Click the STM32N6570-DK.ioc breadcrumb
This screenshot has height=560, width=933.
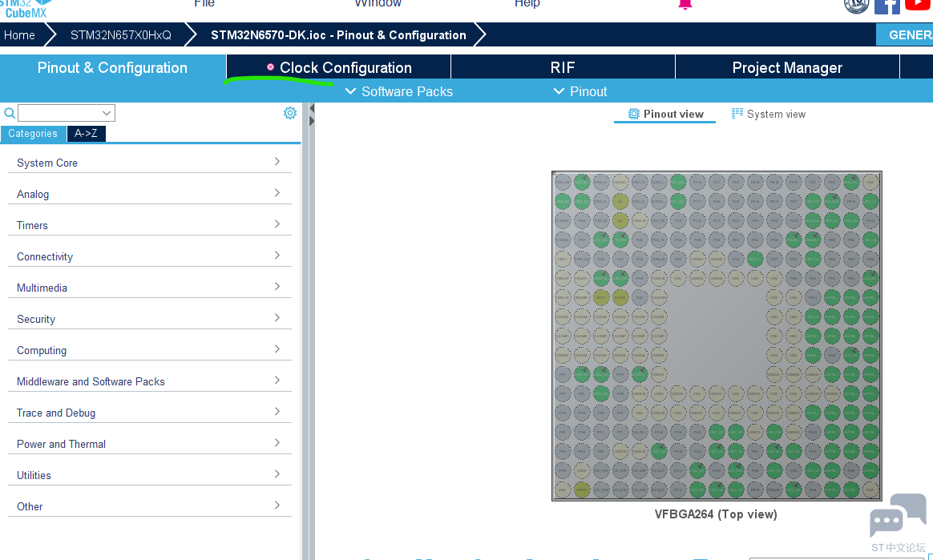point(338,35)
